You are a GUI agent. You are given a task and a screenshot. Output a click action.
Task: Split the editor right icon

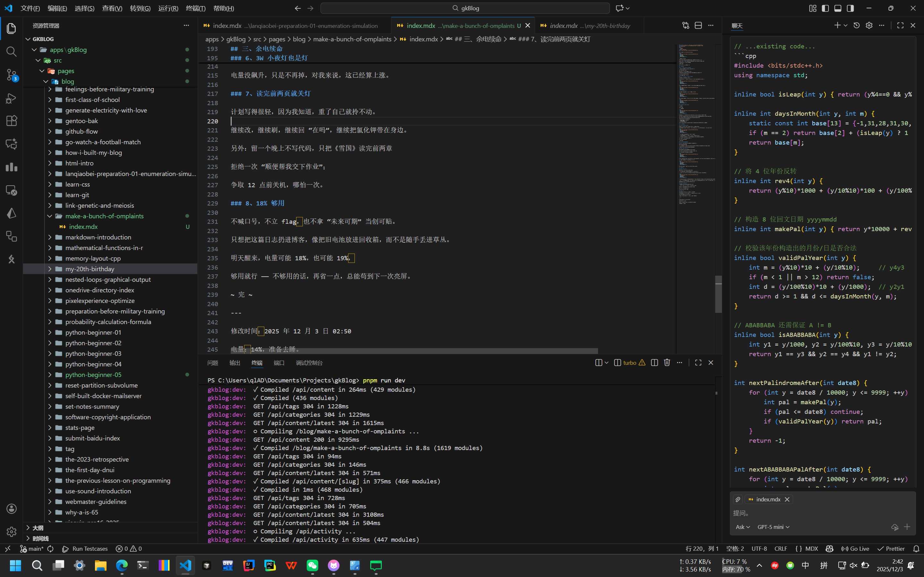pos(698,26)
